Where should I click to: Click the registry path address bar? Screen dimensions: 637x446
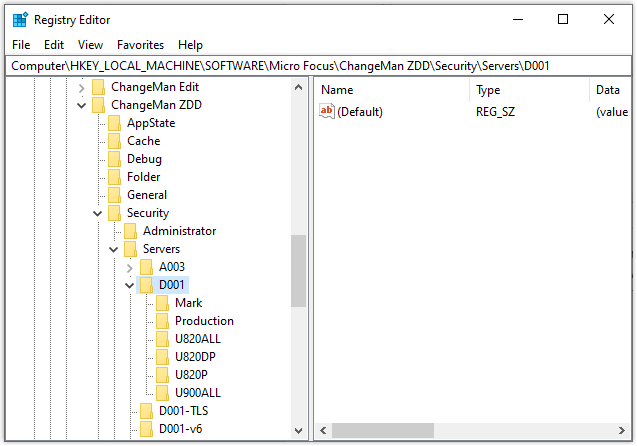click(x=318, y=66)
